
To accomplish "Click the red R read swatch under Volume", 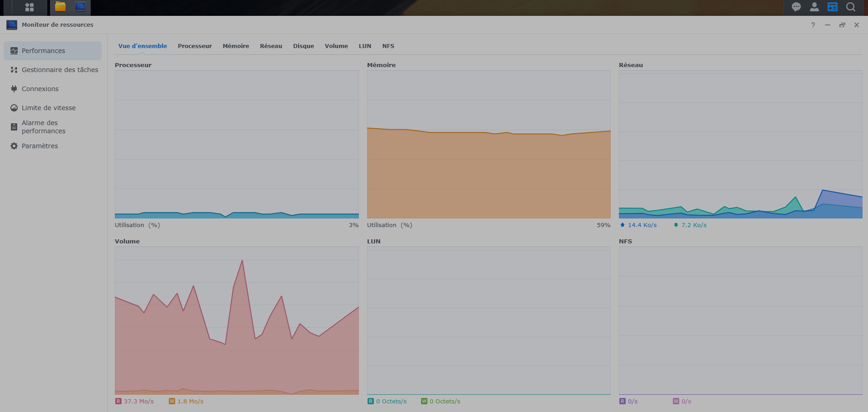I will point(118,401).
